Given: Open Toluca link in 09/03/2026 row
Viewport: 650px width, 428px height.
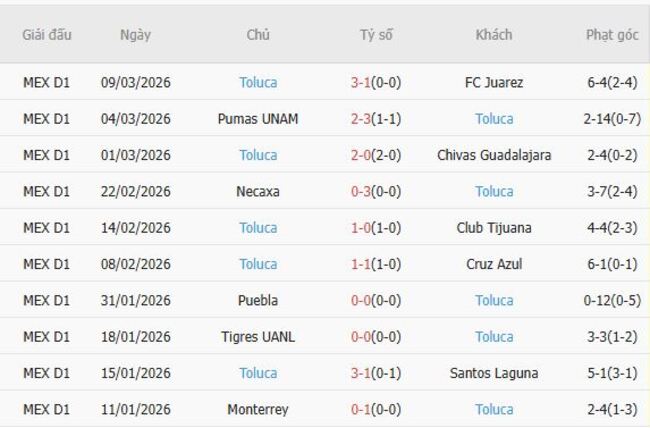Looking at the screenshot, I should [258, 83].
